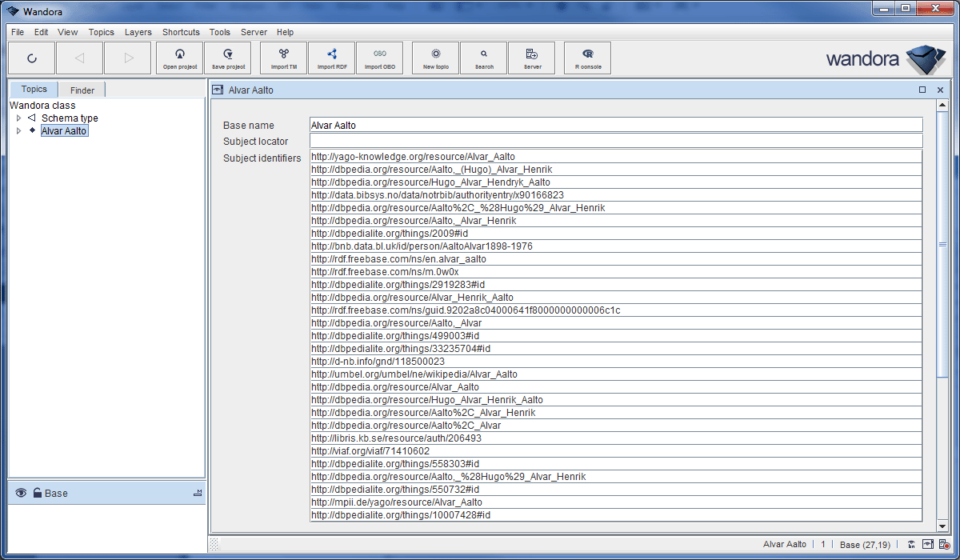The height and width of the screenshot is (560, 960).
Task: Expand the Schema type tree node
Action: pyautogui.click(x=18, y=118)
